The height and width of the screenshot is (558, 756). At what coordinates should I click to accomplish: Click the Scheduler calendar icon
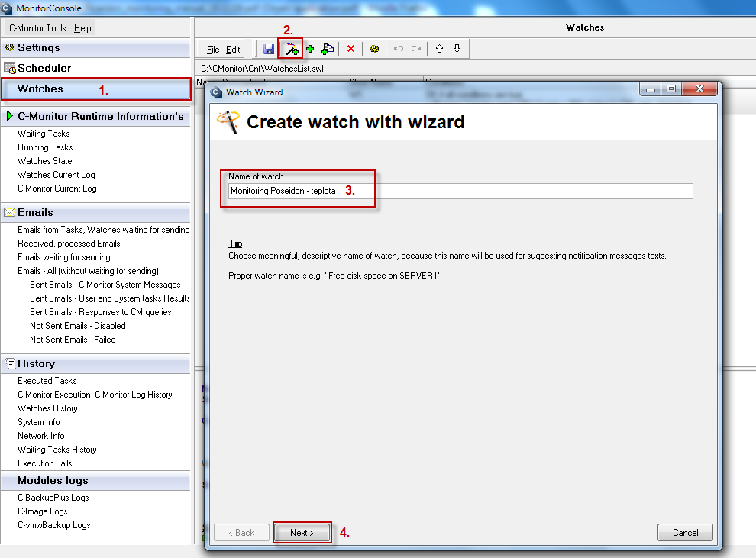pos(10,68)
